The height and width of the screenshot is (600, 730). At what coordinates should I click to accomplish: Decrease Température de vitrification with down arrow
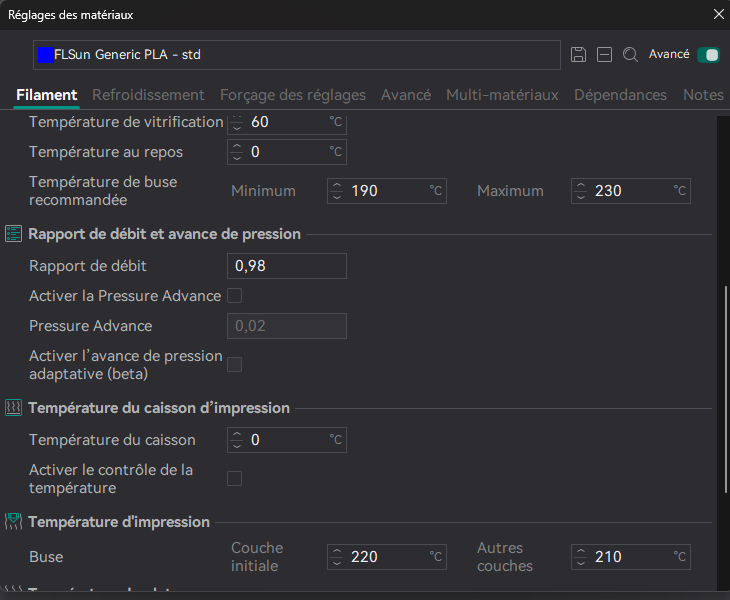(237, 128)
